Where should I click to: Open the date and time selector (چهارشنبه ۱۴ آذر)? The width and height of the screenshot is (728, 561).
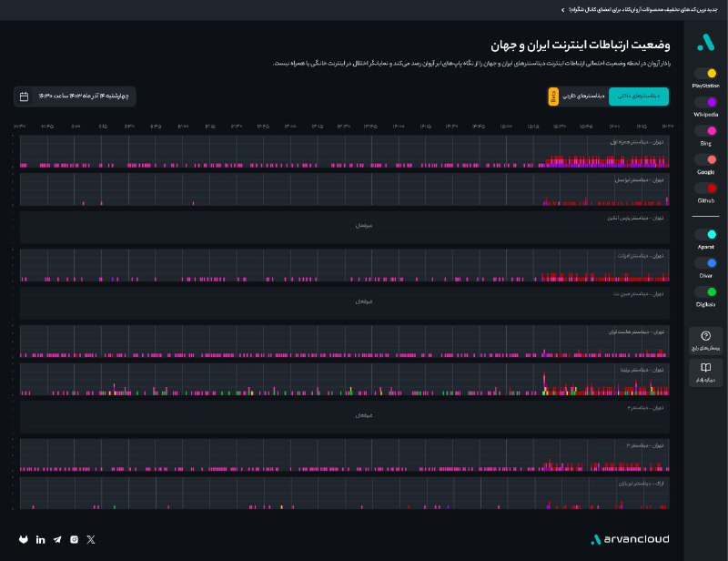[75, 97]
